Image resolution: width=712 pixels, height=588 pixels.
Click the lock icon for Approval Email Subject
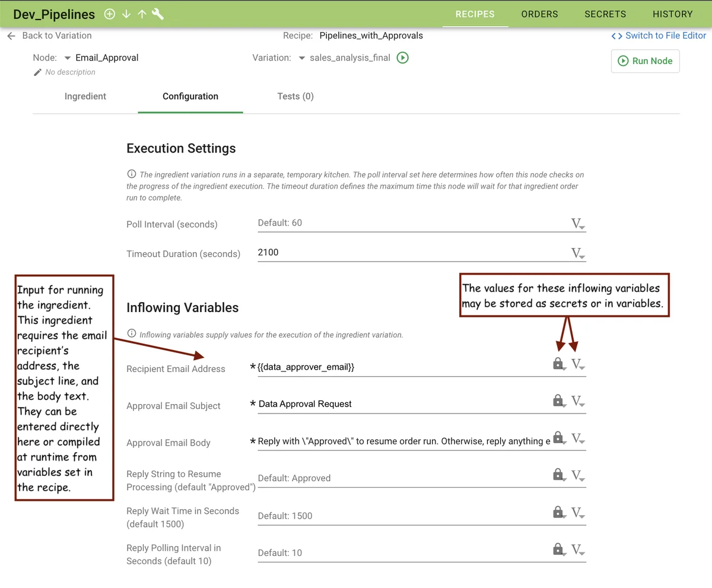558,401
